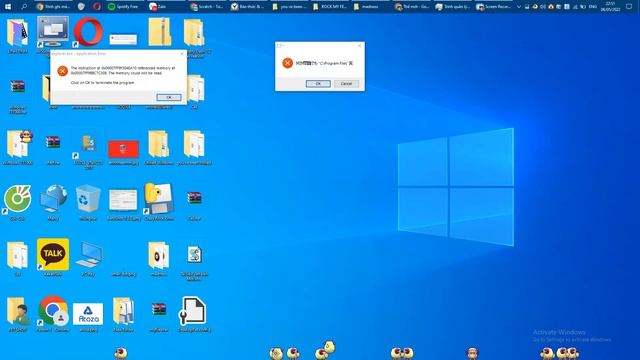Open the Network globe-and-monitor icon
This screenshot has width=640, height=360.
pos(53,198)
